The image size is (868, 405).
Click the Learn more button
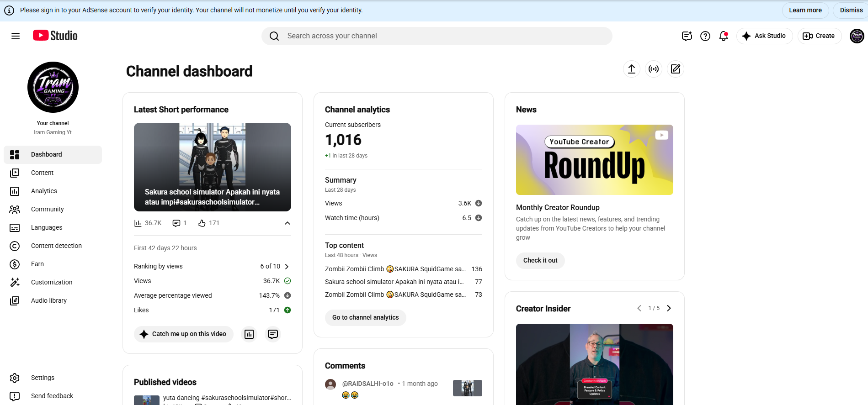(805, 10)
